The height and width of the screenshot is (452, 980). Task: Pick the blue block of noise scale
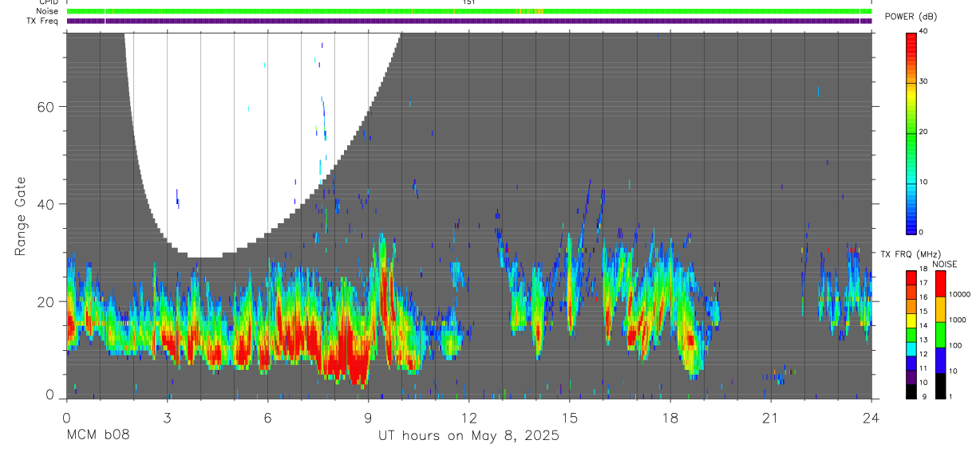[941, 360]
